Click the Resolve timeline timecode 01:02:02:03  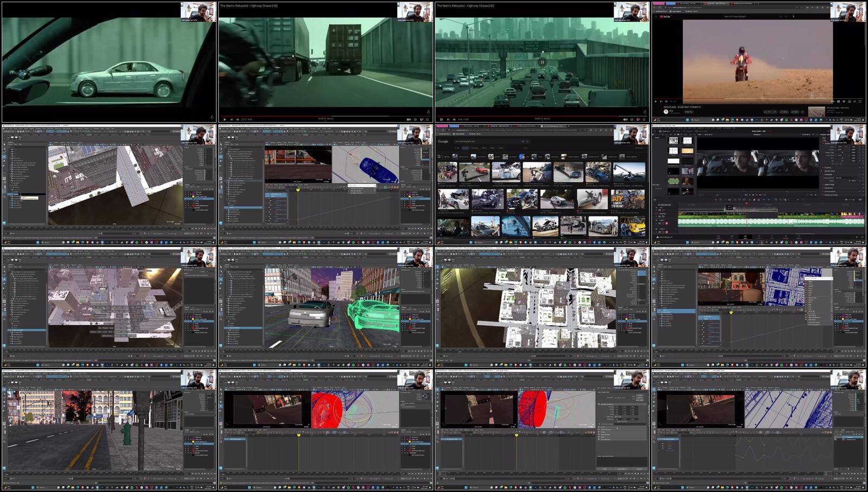click(x=665, y=205)
